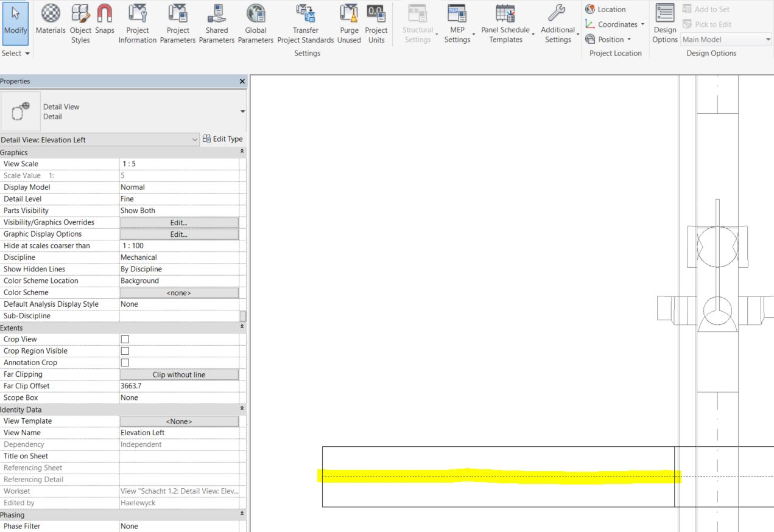Collapse the Extents section
The image size is (774, 532).
click(x=243, y=327)
